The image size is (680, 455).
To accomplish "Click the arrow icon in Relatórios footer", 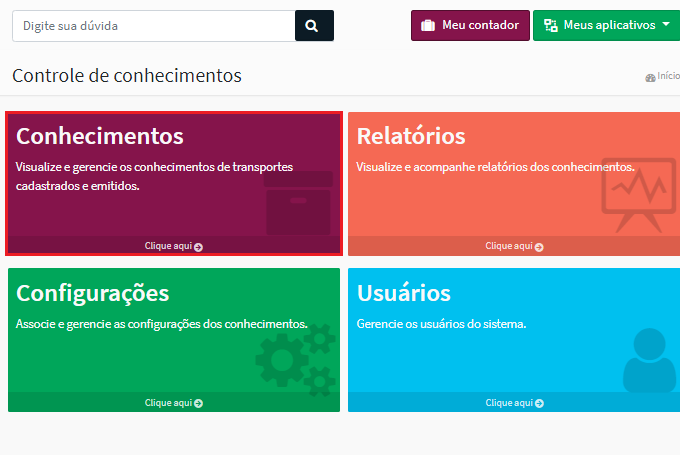I will pyautogui.click(x=539, y=247).
